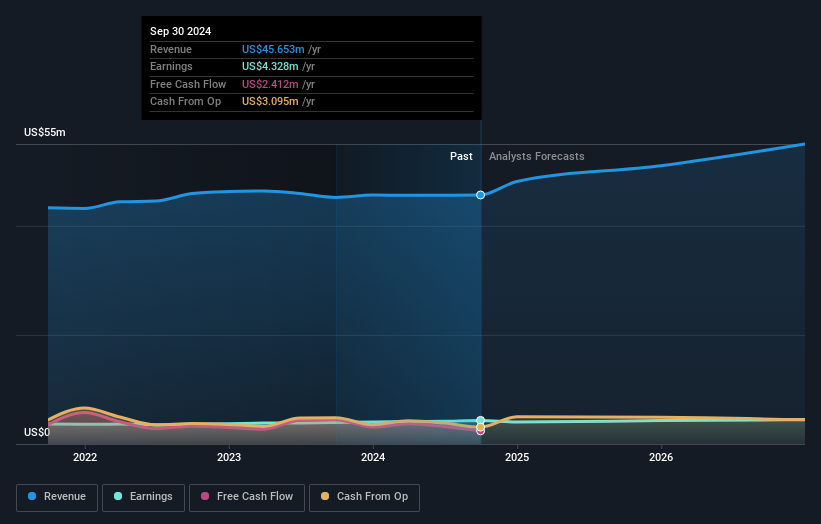Image resolution: width=821 pixels, height=524 pixels.
Task: Toggle the Earnings legend series
Action: coord(143,497)
